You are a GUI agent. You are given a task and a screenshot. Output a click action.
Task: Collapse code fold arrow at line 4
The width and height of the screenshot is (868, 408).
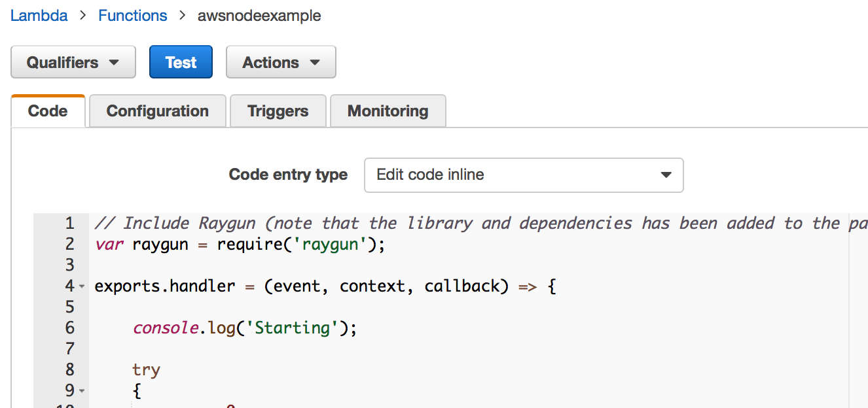point(82,286)
